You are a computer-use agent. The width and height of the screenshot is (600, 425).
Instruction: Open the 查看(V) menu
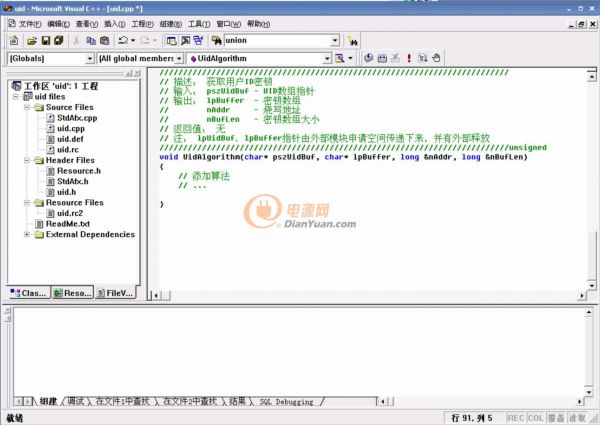(x=86, y=24)
